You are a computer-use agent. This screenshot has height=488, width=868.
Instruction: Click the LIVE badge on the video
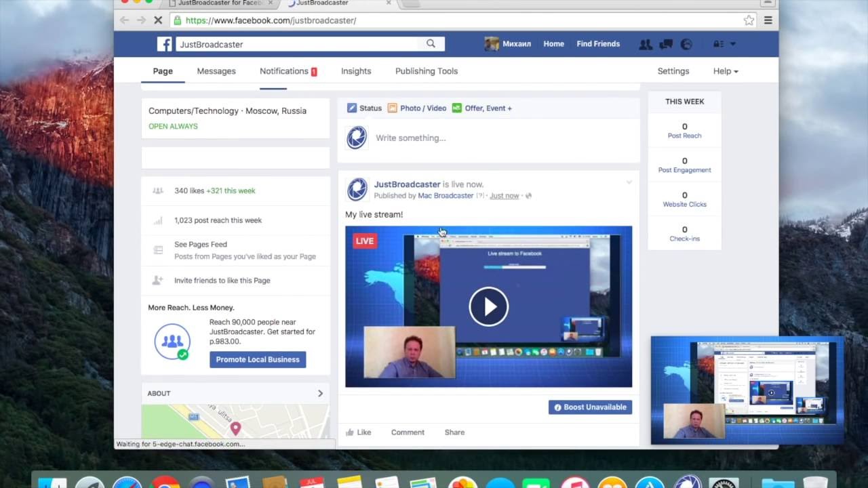coord(364,241)
